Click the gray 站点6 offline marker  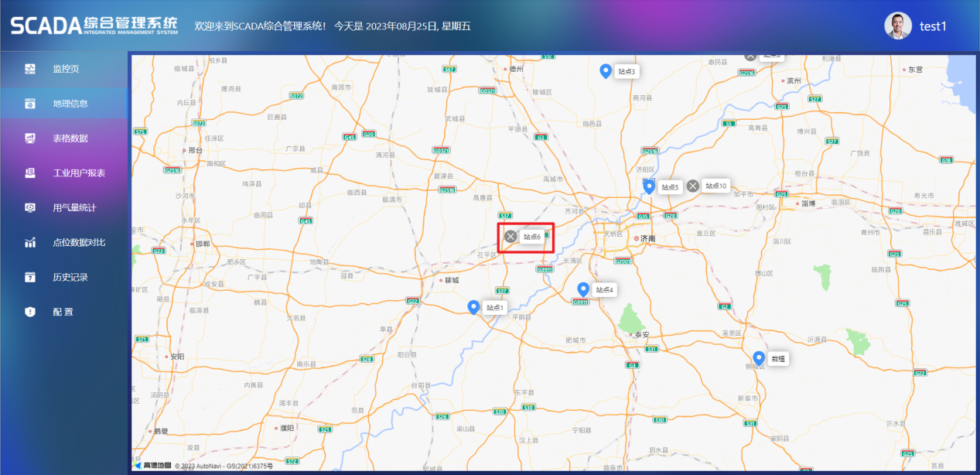pyautogui.click(x=510, y=237)
